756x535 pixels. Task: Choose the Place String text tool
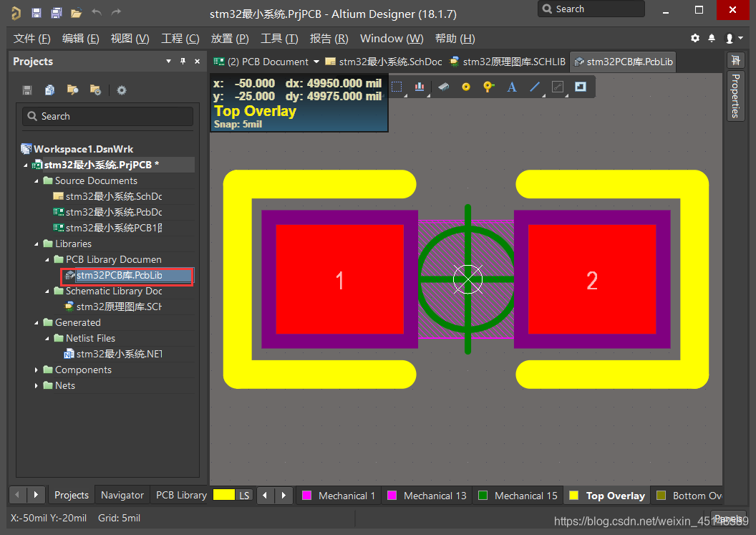(x=511, y=87)
